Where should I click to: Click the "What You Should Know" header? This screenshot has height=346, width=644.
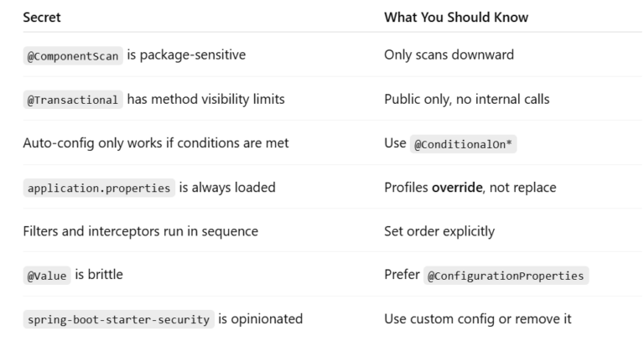[x=456, y=17]
